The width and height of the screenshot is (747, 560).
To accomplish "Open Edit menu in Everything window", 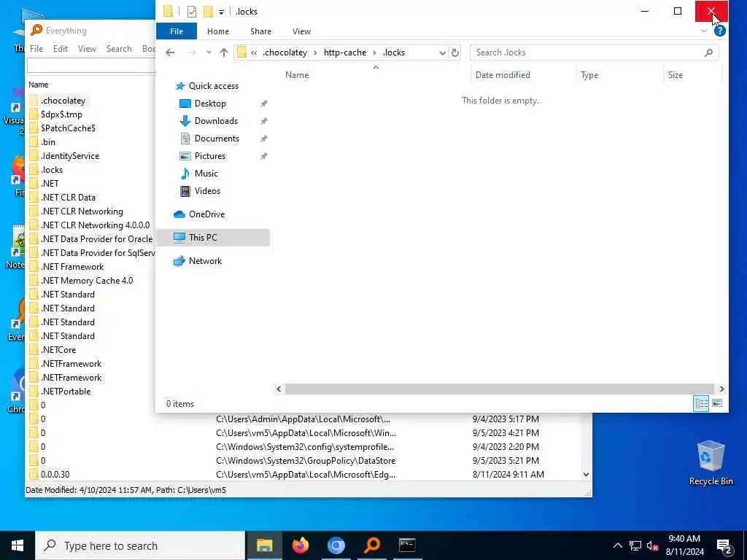I will (60, 49).
